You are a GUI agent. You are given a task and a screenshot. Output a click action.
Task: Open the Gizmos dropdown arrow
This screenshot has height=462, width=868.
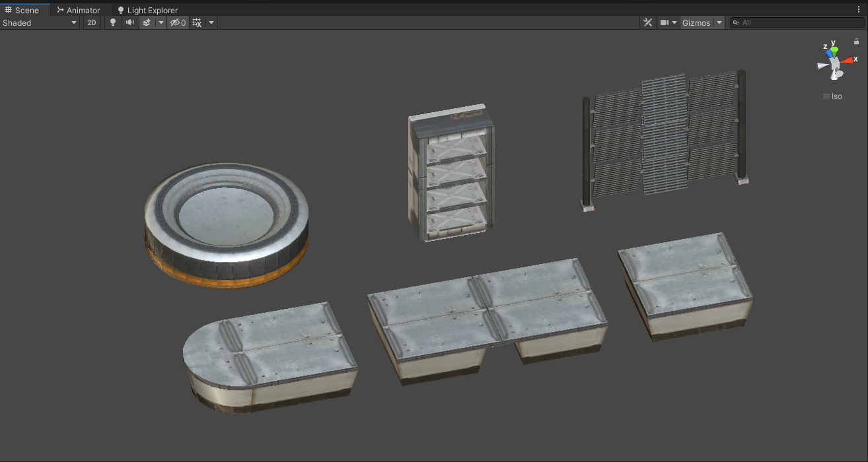click(x=719, y=22)
